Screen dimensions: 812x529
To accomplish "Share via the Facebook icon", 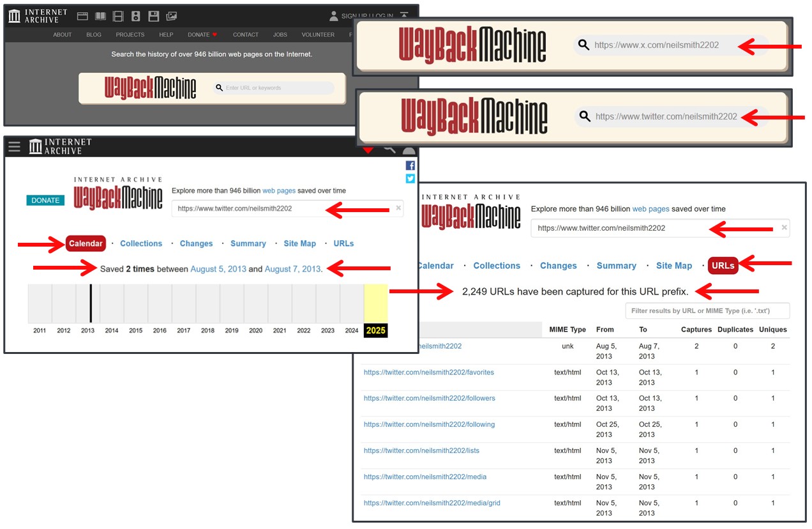I will tap(410, 165).
